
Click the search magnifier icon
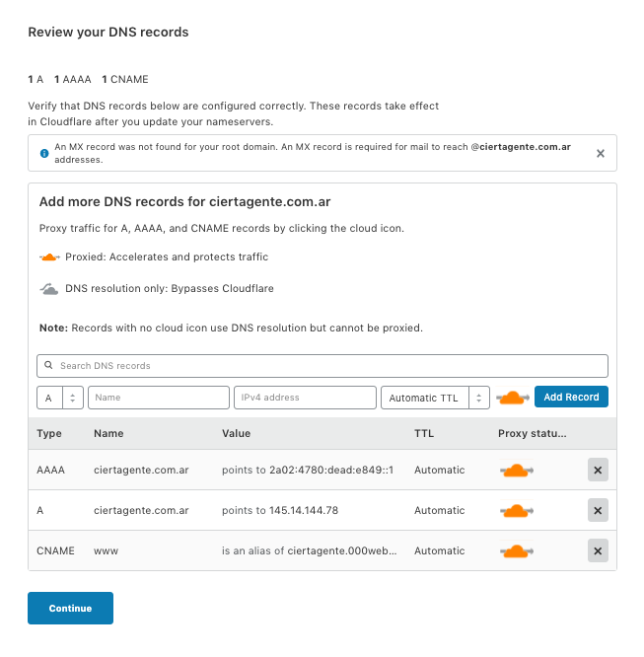[48, 366]
